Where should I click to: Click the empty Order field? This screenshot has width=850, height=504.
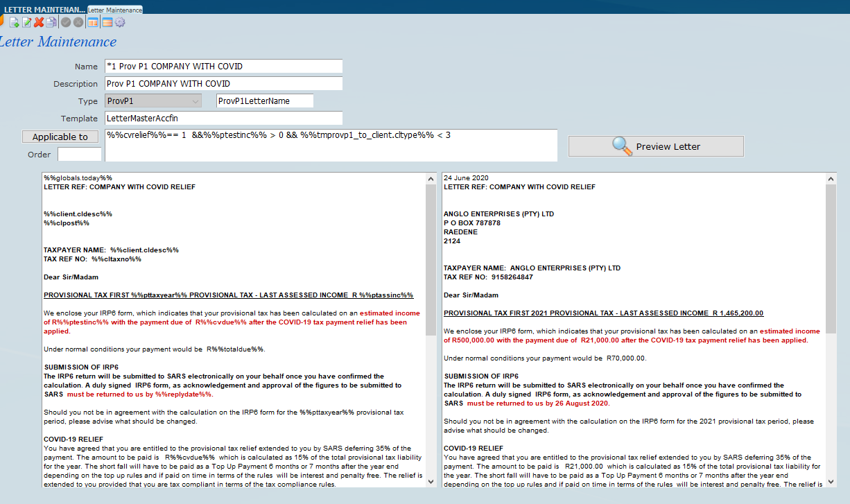coord(79,155)
